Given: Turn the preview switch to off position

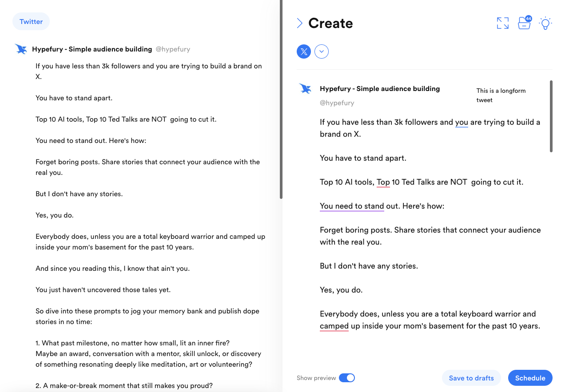Looking at the screenshot, I should pos(347,377).
